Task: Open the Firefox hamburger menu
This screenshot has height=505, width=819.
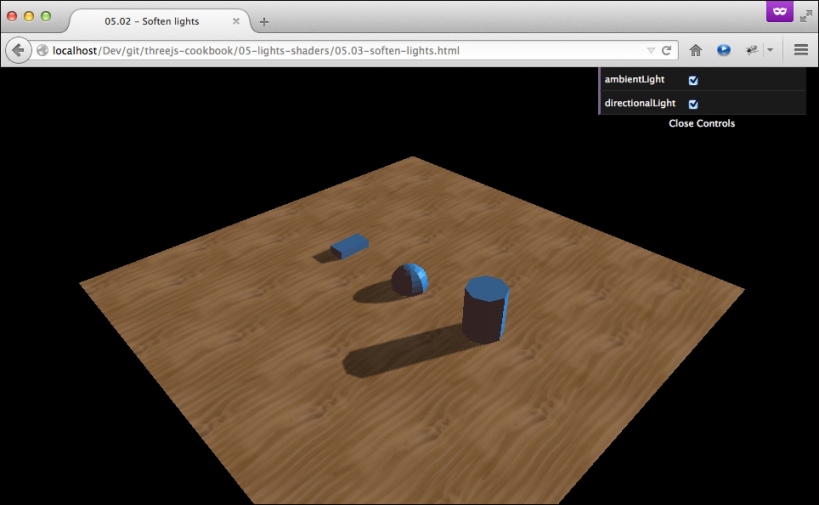Action: click(x=801, y=50)
